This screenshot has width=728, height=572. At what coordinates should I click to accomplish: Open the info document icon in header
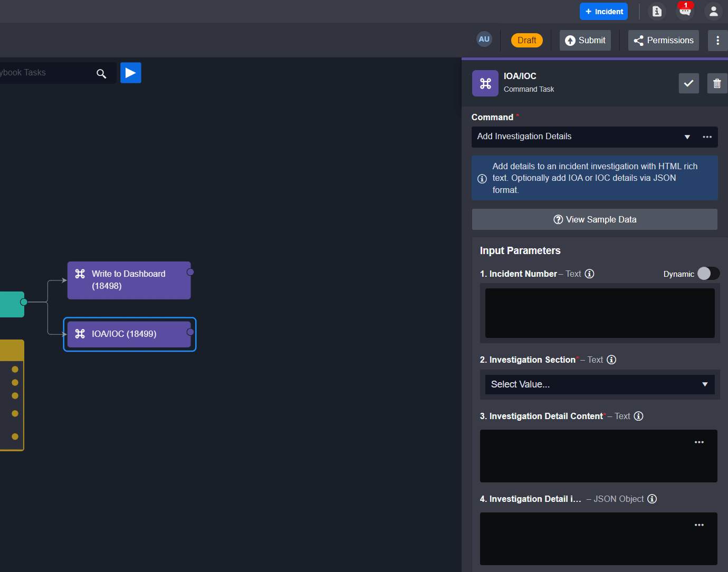tap(657, 12)
